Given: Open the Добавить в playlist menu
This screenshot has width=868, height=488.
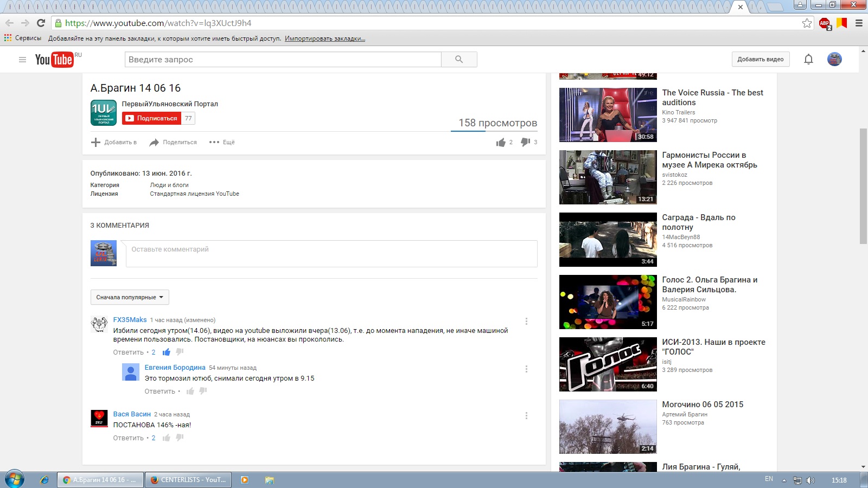Looking at the screenshot, I should click(114, 142).
